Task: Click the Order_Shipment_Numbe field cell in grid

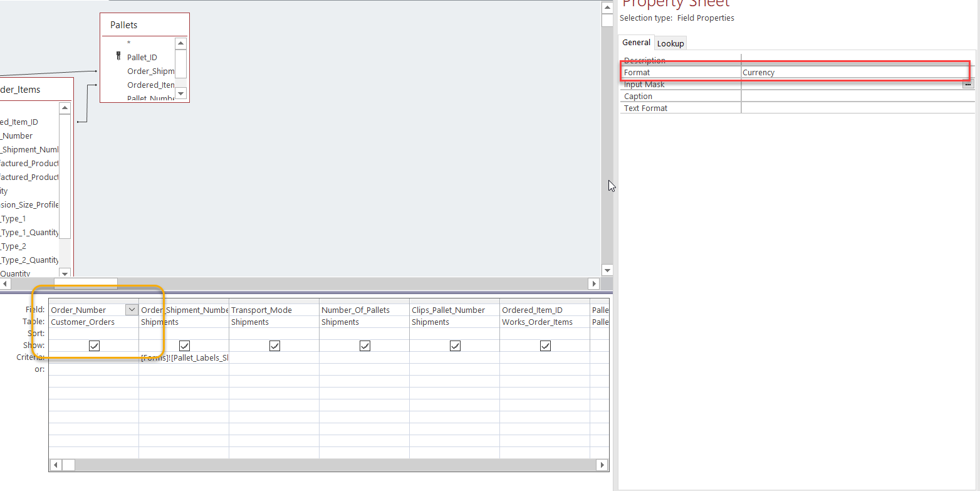Action: (x=184, y=310)
